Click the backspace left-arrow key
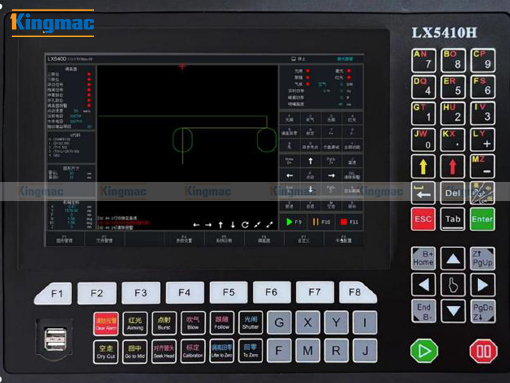This screenshot has height=383, width=510. pos(423,193)
